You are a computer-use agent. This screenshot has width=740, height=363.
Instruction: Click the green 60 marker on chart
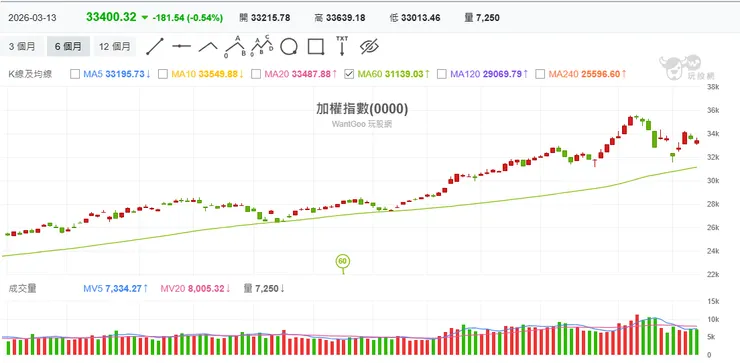tap(343, 262)
